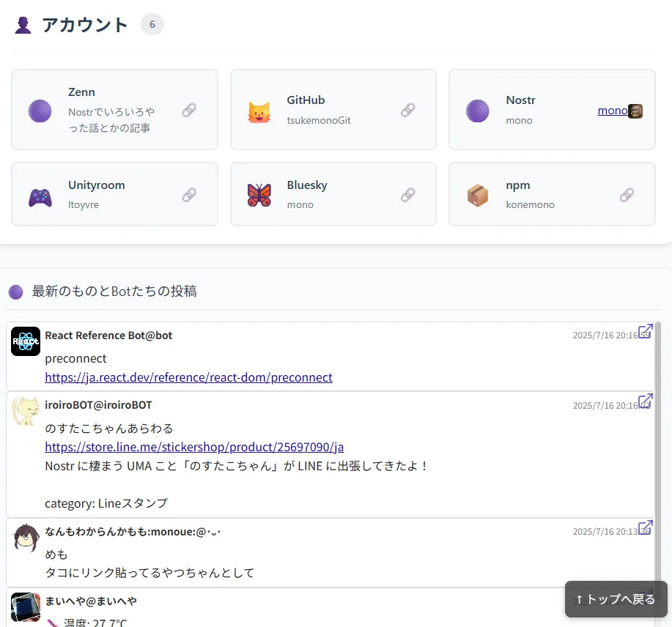Image resolution: width=672 pixels, height=627 pixels.
Task: Click the link chain icon on npm card
Action: point(627,195)
